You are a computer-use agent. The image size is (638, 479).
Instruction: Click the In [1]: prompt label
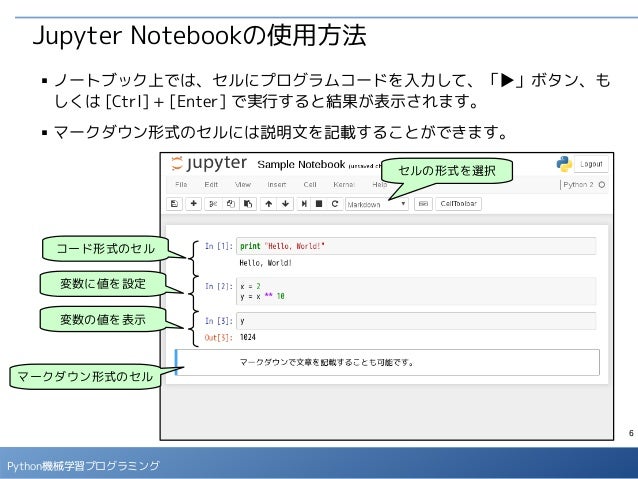pos(219,246)
